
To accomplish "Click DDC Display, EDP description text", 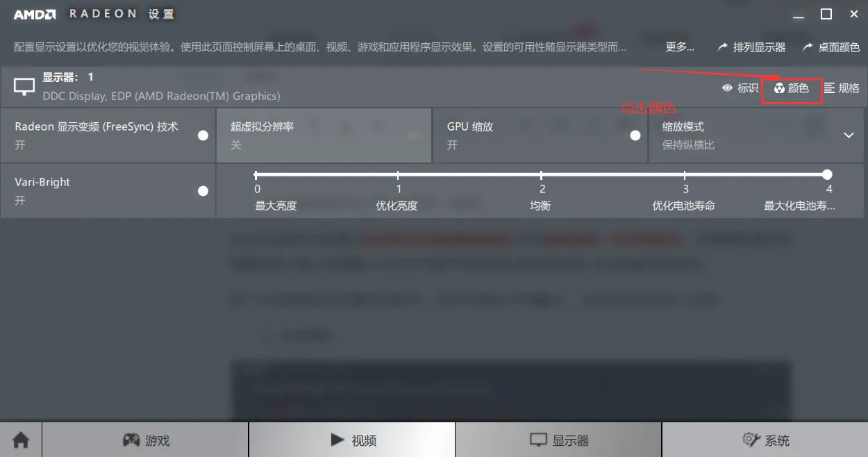I will (x=161, y=96).
